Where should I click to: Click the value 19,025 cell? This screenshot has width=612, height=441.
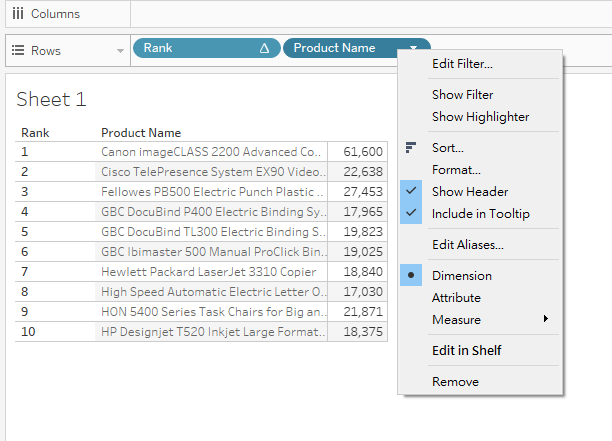358,252
